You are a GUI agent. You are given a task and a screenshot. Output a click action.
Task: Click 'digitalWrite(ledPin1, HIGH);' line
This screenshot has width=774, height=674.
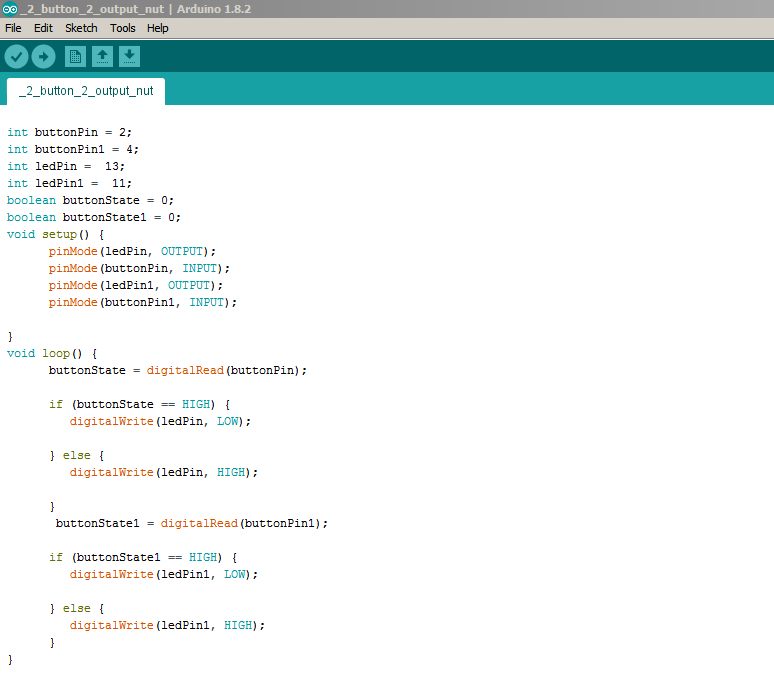coord(167,626)
